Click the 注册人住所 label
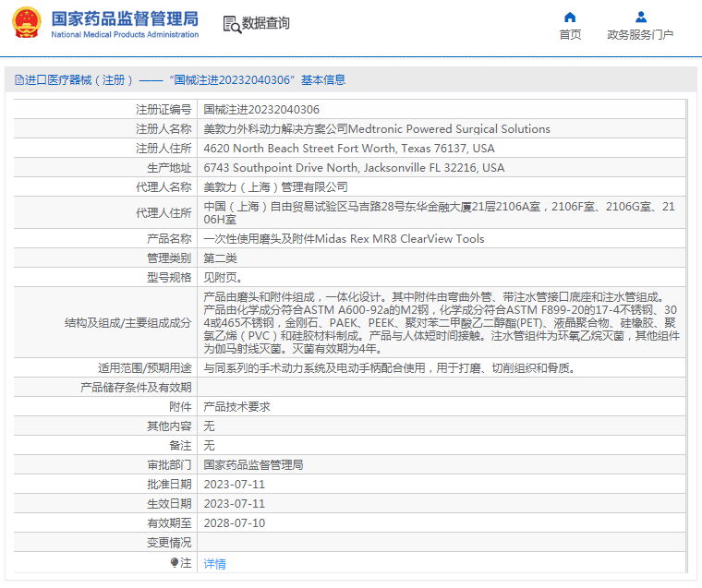The image size is (702, 588). 163,148
